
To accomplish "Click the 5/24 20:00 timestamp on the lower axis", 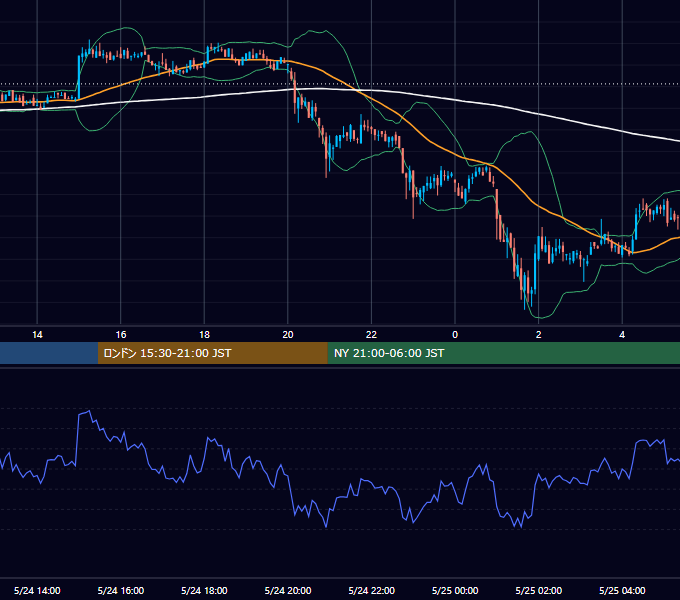I will 288,590.
